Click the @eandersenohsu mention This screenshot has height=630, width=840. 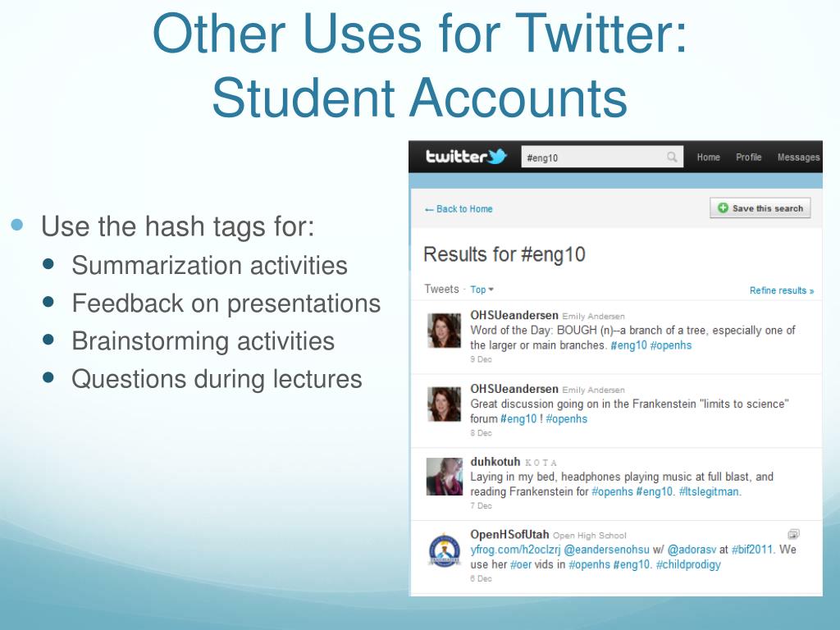click(x=606, y=550)
